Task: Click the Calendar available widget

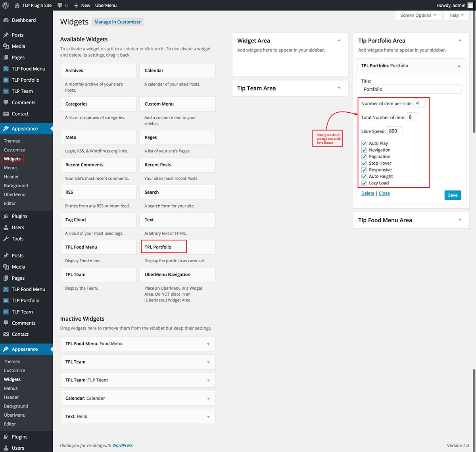Action: tap(177, 71)
